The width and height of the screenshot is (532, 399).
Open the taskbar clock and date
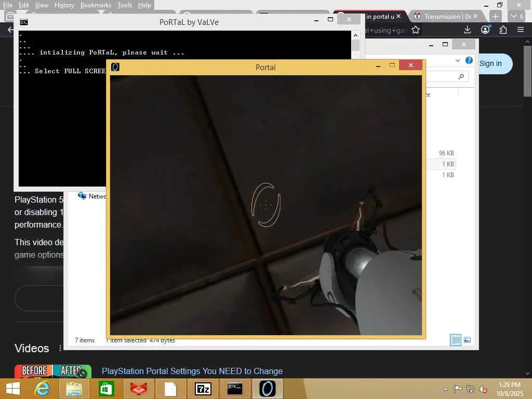tap(510, 389)
